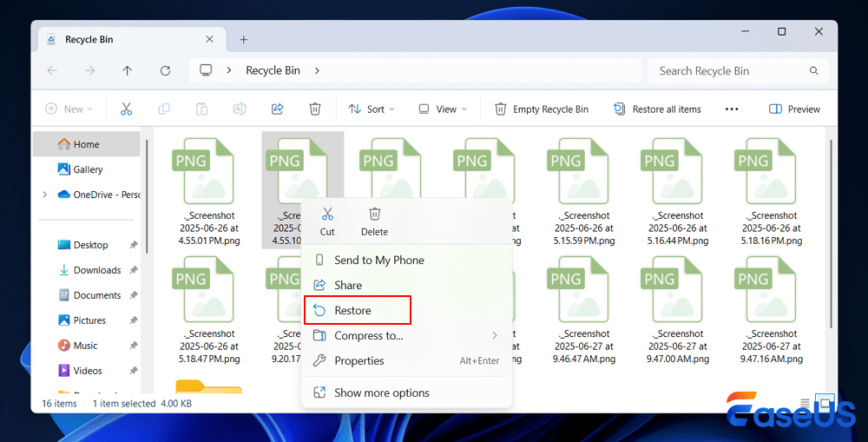Viewport: 868px width, 442px height.
Task: Select screenshot 9.46.47 AM.png file
Action: [x=584, y=308]
